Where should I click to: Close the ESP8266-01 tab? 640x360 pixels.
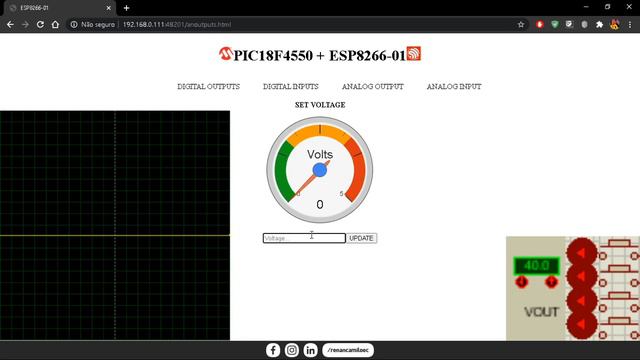[x=109, y=8]
